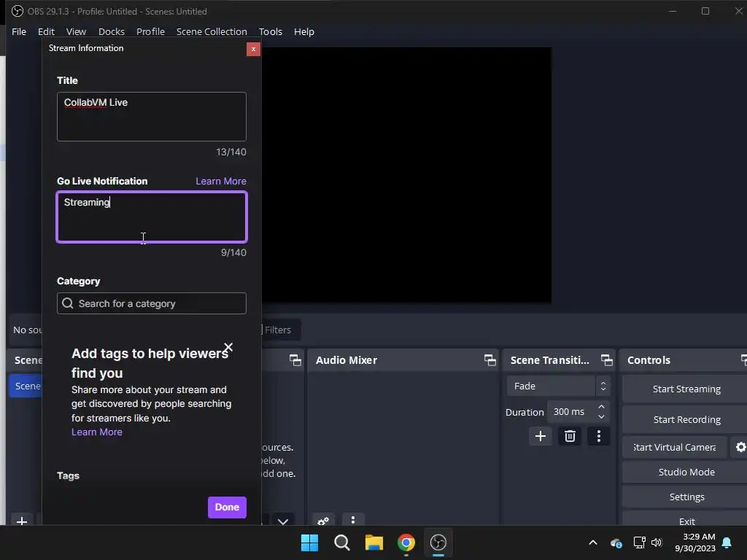747x560 pixels.
Task: Click the black preview canvas
Action: [x=406, y=174]
